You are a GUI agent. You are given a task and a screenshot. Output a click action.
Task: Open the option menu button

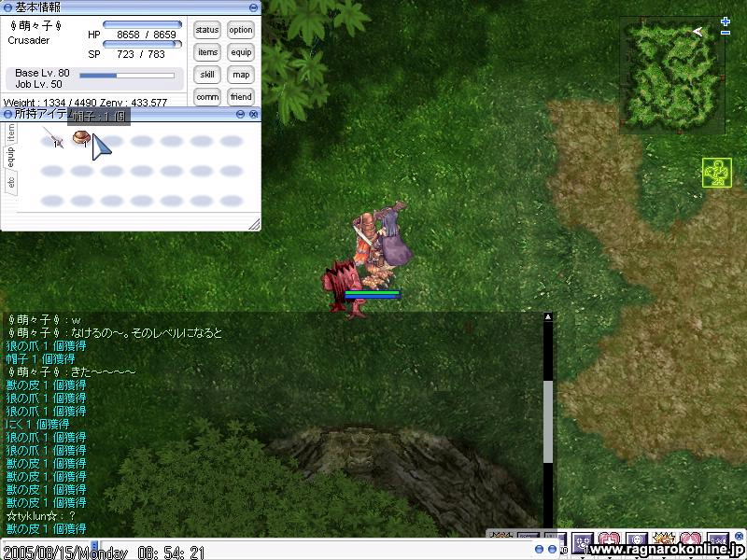241,30
